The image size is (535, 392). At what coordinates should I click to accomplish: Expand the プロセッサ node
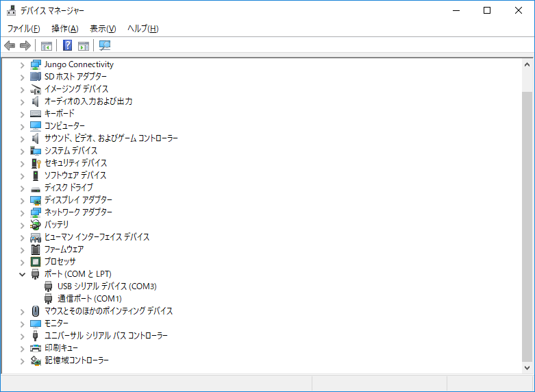click(22, 262)
